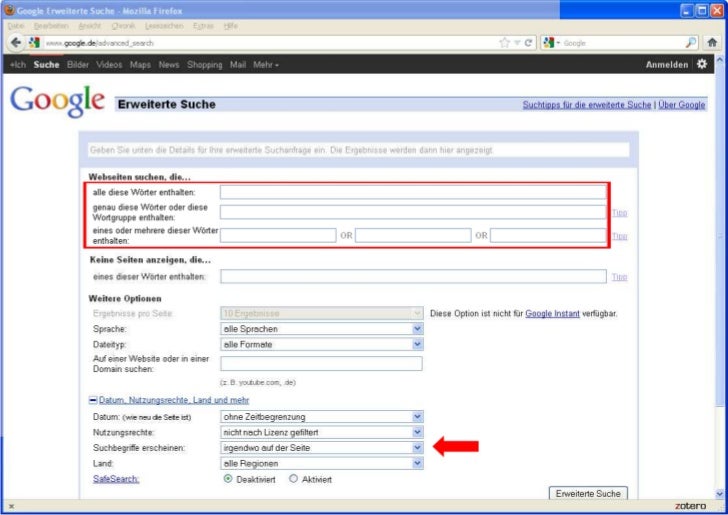728x515 pixels.
Task: Go to Maps in Google bar
Action: tap(140, 65)
